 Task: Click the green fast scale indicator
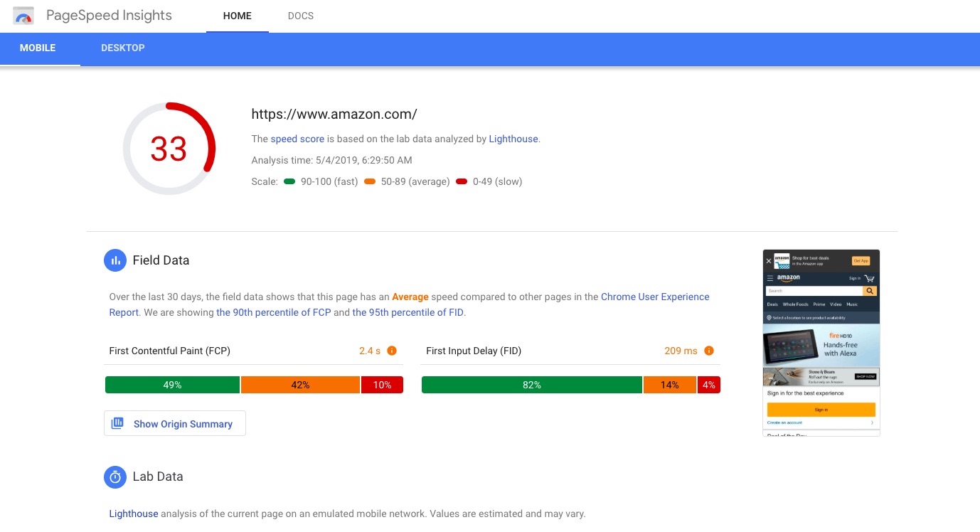[x=289, y=181]
